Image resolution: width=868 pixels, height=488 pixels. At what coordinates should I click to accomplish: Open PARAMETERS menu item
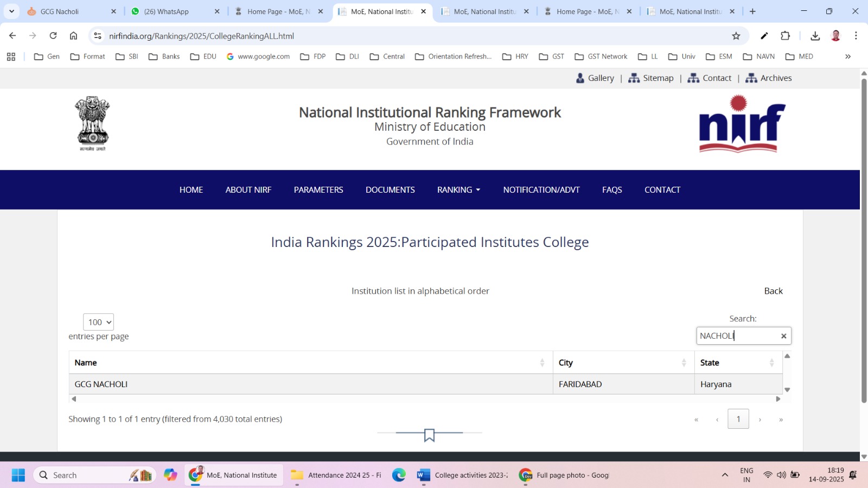(318, 189)
